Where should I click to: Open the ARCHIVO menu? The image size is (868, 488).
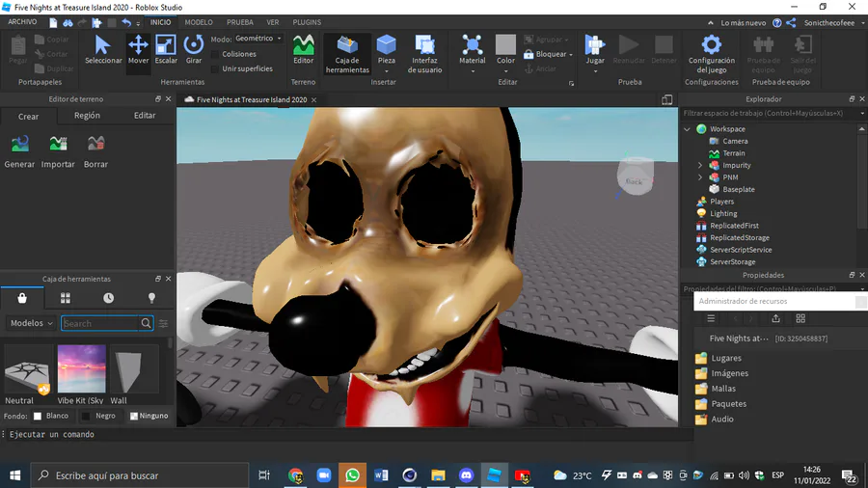coord(22,22)
